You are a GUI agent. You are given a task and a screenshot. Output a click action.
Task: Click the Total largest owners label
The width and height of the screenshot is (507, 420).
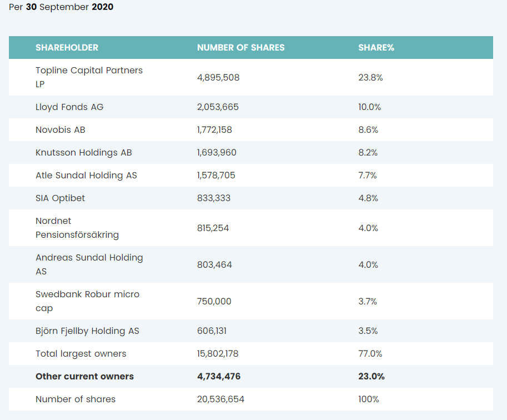tap(81, 353)
